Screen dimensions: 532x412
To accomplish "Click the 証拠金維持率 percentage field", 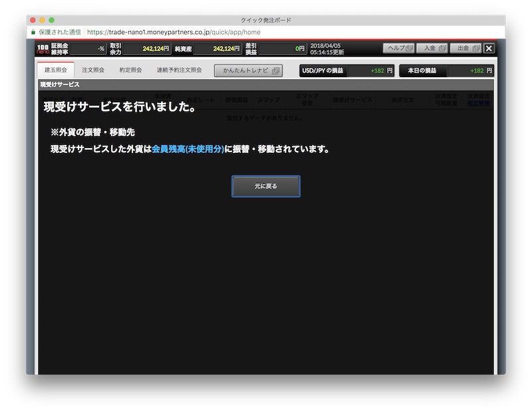I will [x=88, y=49].
